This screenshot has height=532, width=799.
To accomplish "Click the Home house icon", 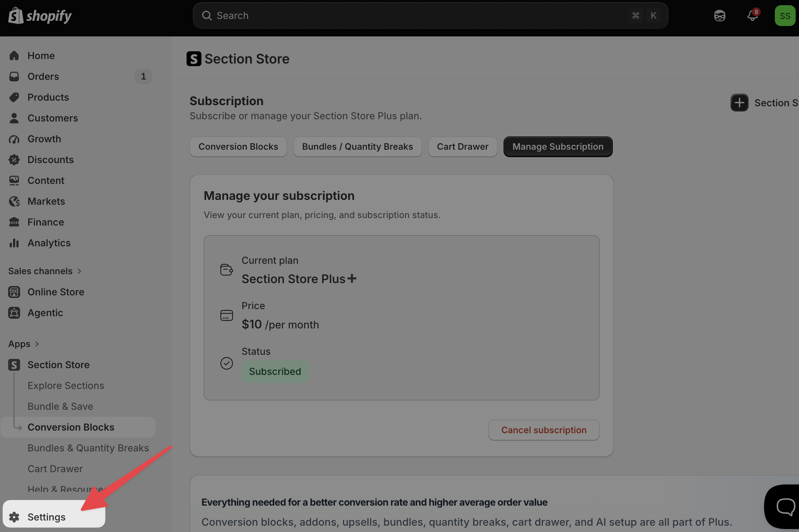I will point(14,56).
